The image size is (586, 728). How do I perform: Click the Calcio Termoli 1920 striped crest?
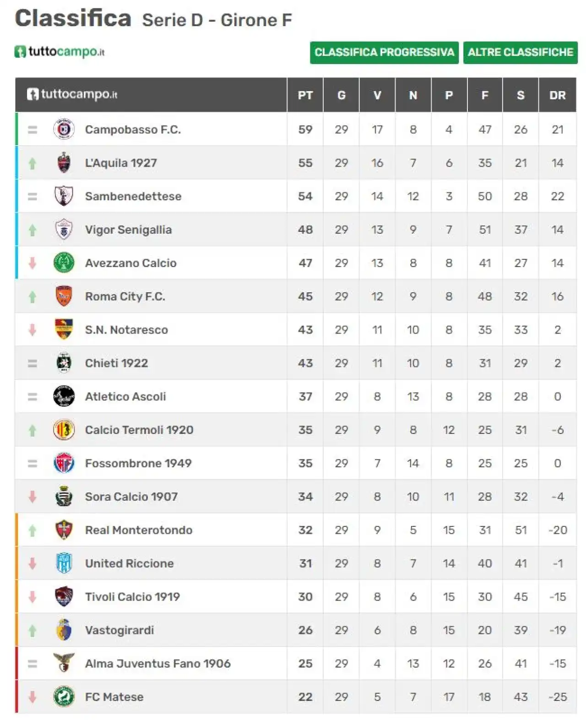pyautogui.click(x=64, y=430)
